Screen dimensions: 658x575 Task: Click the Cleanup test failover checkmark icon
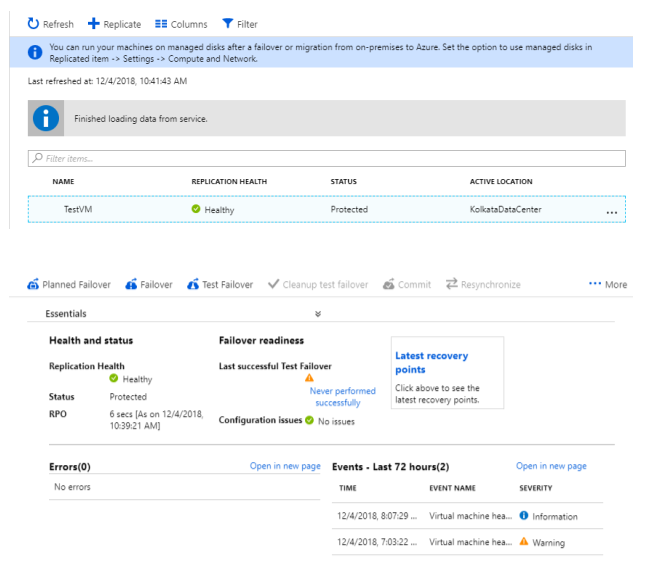click(x=273, y=284)
